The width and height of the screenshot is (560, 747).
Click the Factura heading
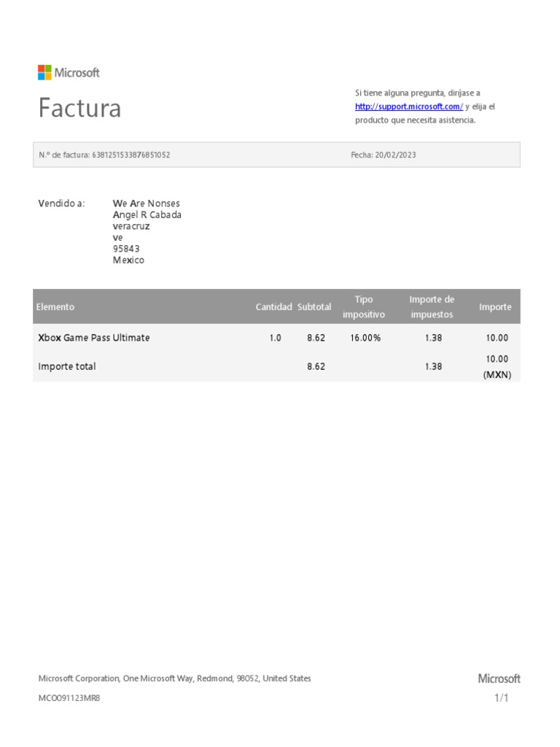point(79,108)
